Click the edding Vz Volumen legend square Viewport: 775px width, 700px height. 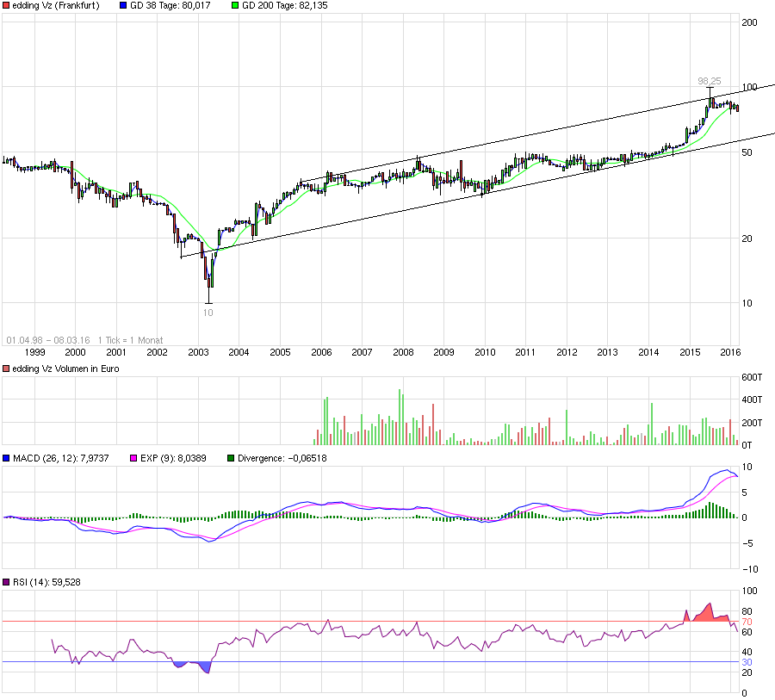[6, 369]
